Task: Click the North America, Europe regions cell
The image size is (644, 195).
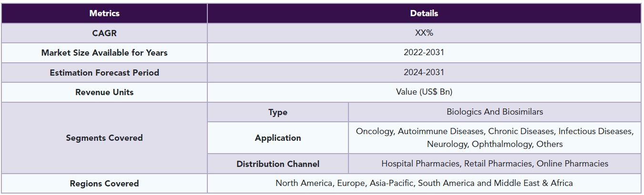Action: tap(424, 183)
